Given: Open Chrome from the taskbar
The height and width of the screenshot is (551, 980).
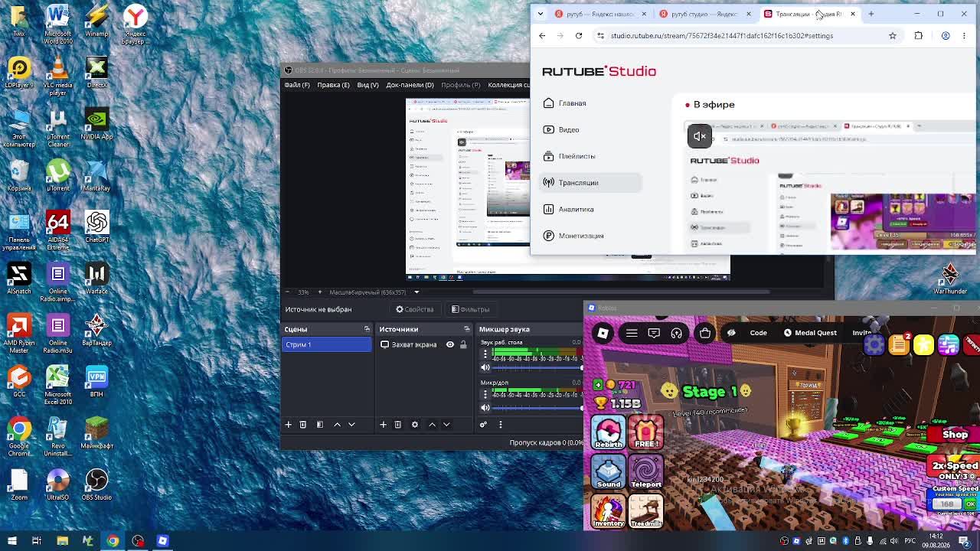Looking at the screenshot, I should pos(113,541).
